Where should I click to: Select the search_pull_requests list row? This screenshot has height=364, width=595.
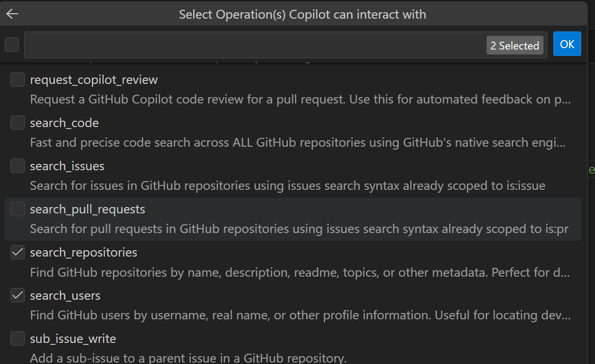coord(196,218)
